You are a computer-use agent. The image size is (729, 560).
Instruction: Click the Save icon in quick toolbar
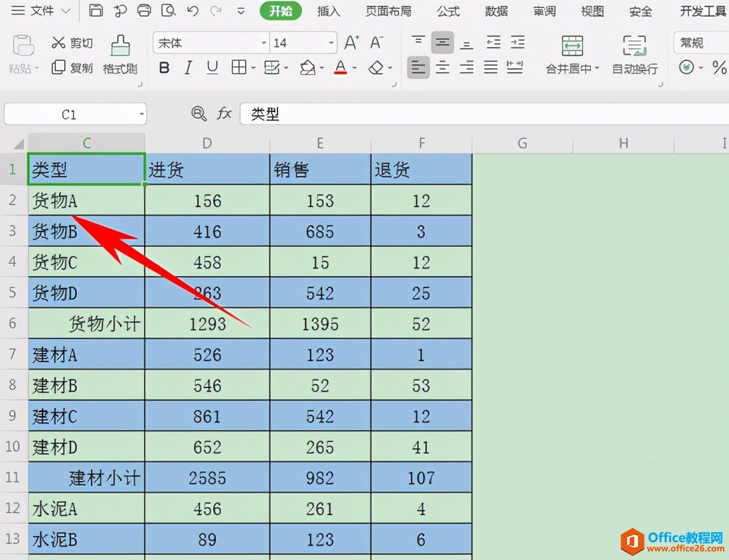(96, 10)
